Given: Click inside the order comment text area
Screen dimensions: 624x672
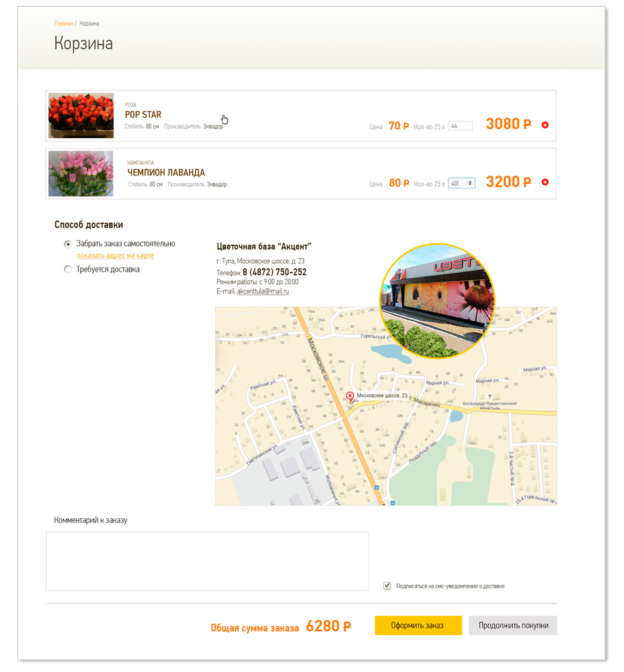Looking at the screenshot, I should (x=207, y=561).
